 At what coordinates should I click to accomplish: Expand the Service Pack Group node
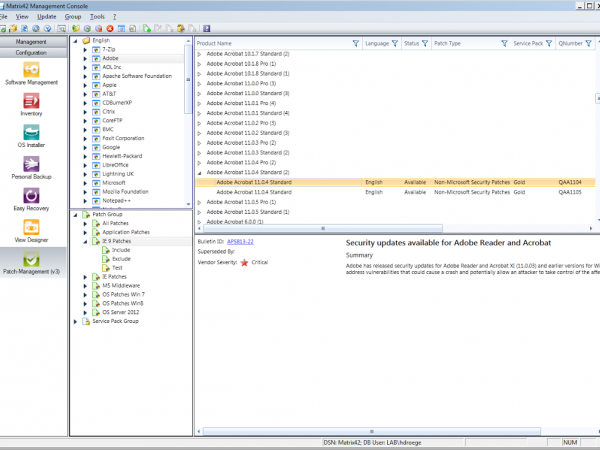pyautogui.click(x=75, y=321)
